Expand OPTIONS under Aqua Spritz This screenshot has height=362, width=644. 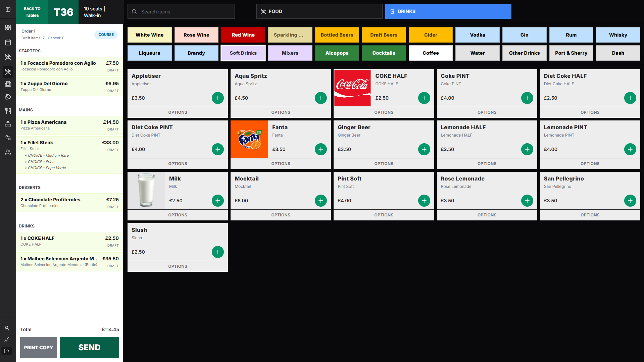point(281,112)
